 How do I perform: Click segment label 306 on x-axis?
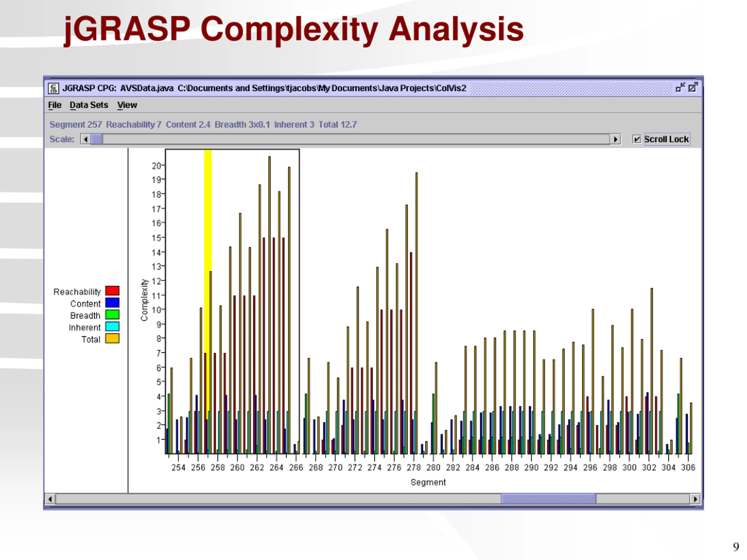click(688, 468)
